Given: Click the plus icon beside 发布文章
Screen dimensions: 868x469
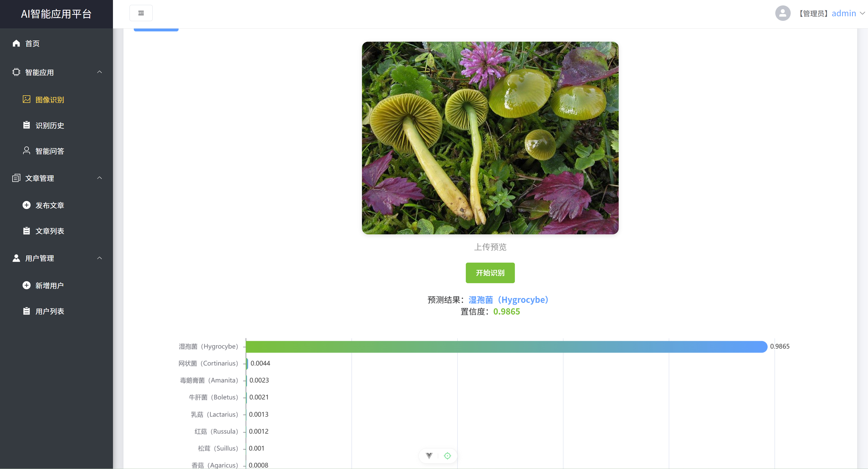Looking at the screenshot, I should [26, 205].
